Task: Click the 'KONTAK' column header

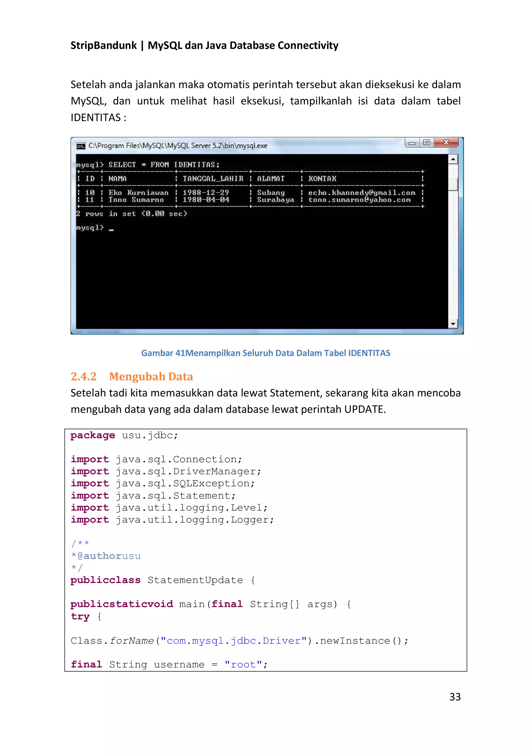Action: (322, 179)
